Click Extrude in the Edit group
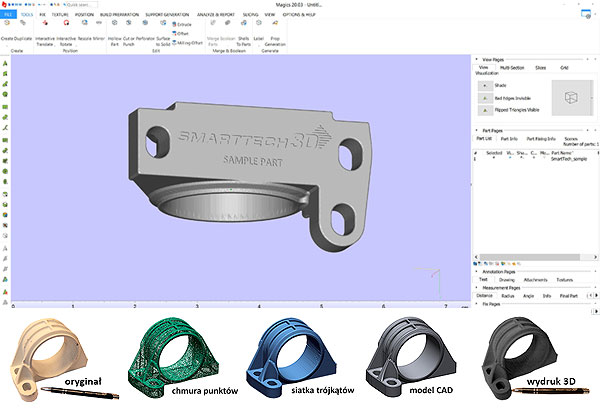The width and height of the screenshot is (600, 408). tap(182, 24)
